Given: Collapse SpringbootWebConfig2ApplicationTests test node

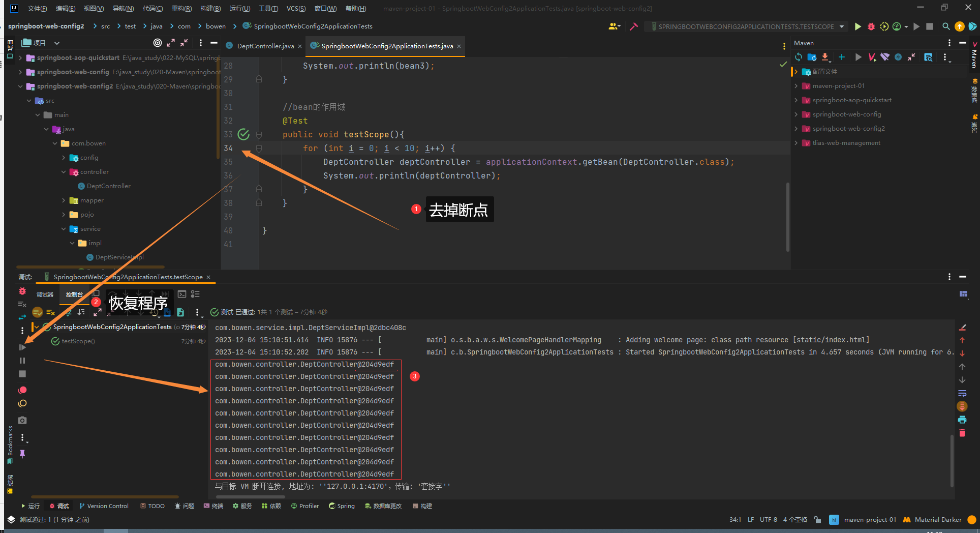Looking at the screenshot, I should click(37, 327).
